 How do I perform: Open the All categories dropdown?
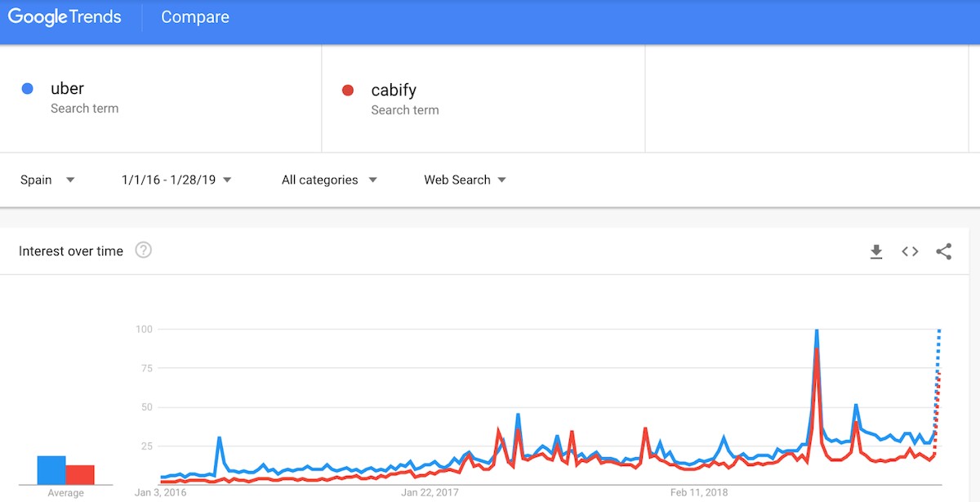click(329, 180)
